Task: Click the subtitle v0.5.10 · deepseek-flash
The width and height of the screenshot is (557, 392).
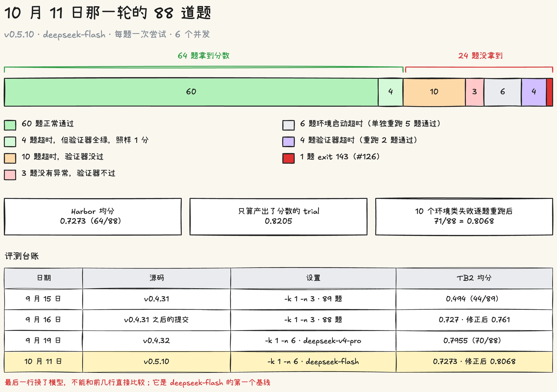Action: point(107,34)
